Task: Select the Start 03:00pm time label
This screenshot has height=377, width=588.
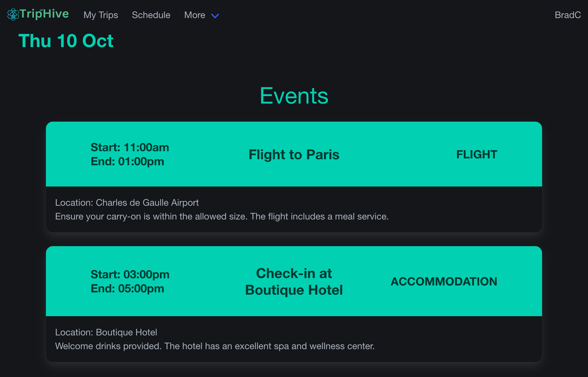Action: (130, 275)
